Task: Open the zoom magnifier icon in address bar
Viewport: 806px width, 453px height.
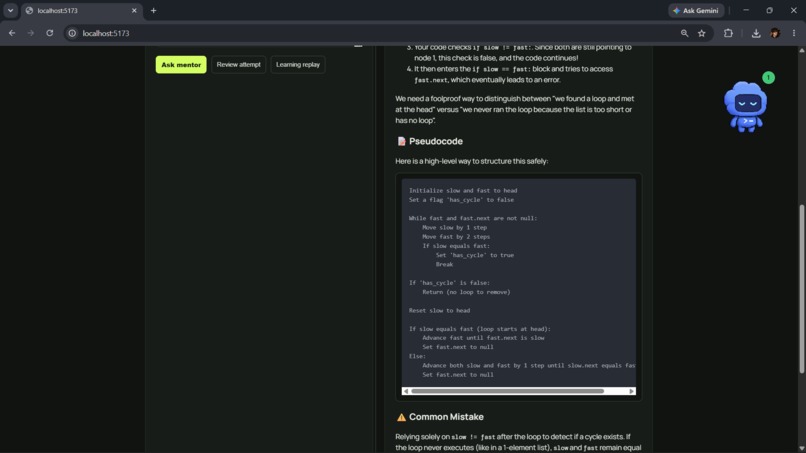Action: click(x=684, y=33)
